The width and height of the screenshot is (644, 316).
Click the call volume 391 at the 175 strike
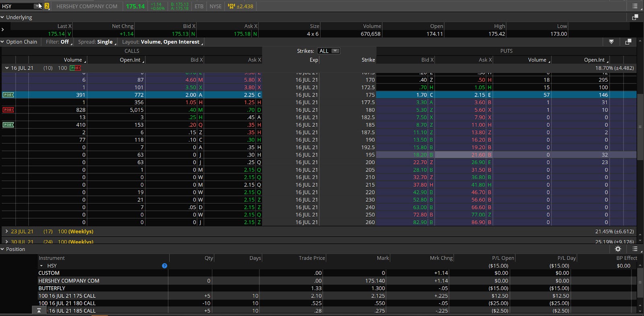(x=80, y=95)
